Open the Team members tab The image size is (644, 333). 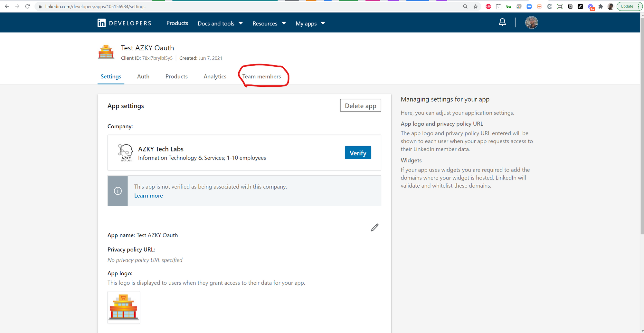[261, 76]
